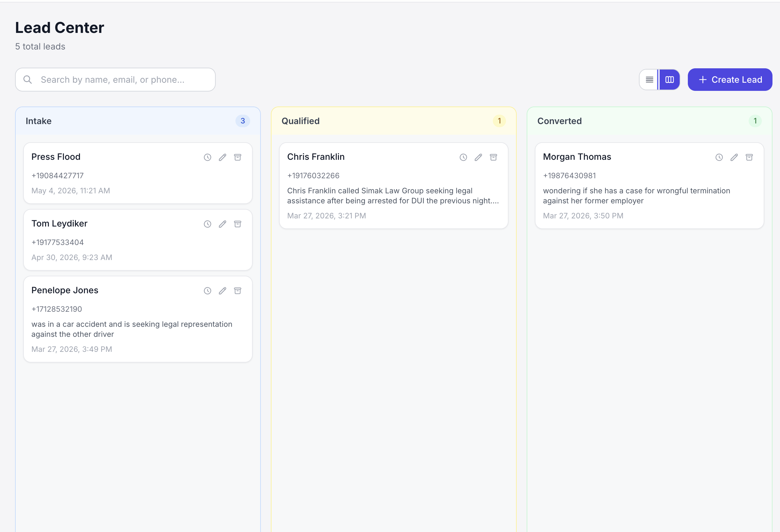Click the Qualified count badge
The height and width of the screenshot is (532, 780).
tap(499, 121)
